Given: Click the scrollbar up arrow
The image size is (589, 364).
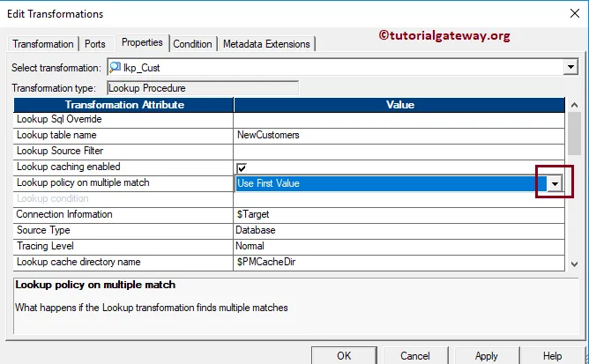Looking at the screenshot, I should 574,105.
